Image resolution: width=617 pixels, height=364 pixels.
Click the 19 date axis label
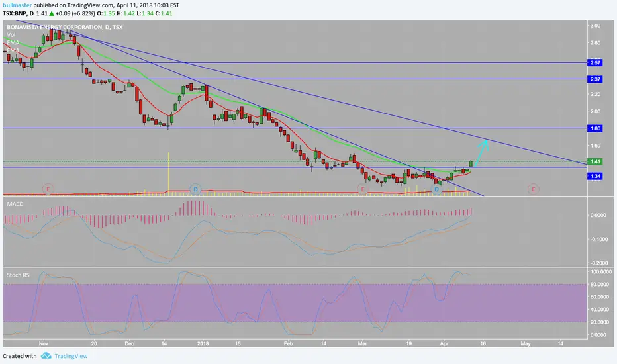click(409, 343)
